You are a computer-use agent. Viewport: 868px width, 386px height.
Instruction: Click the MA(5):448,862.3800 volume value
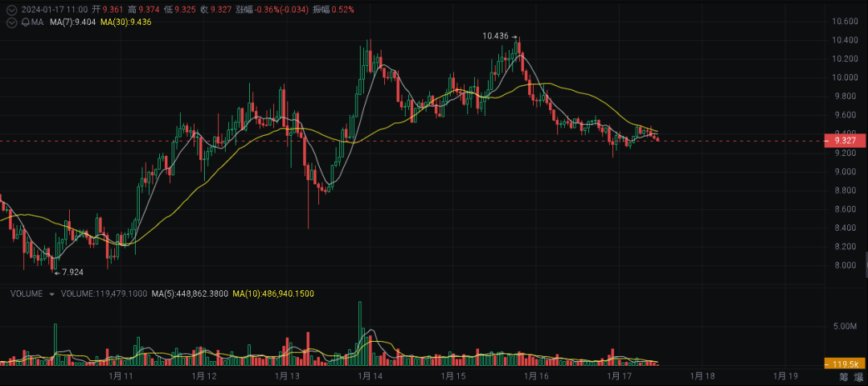190,294
